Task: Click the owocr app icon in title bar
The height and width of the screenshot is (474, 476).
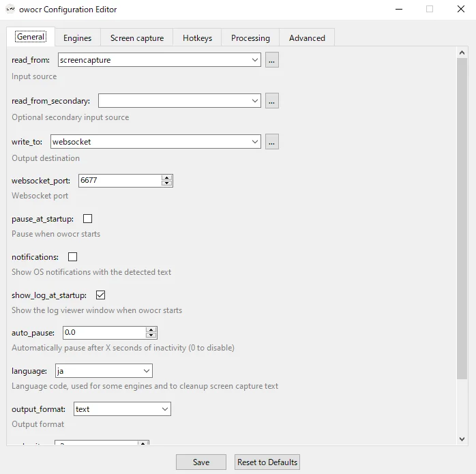Action: coord(10,9)
